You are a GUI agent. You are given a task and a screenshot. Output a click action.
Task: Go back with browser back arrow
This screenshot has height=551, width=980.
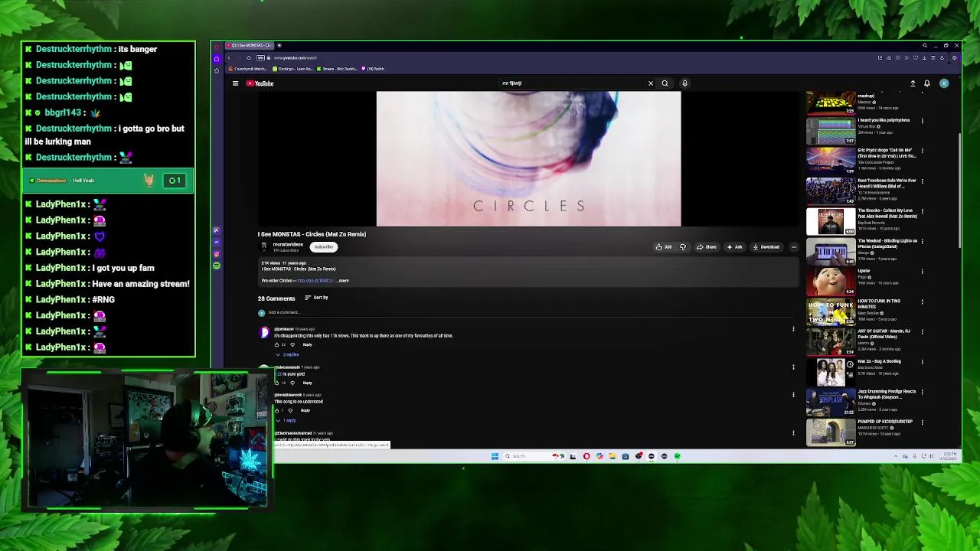point(227,57)
